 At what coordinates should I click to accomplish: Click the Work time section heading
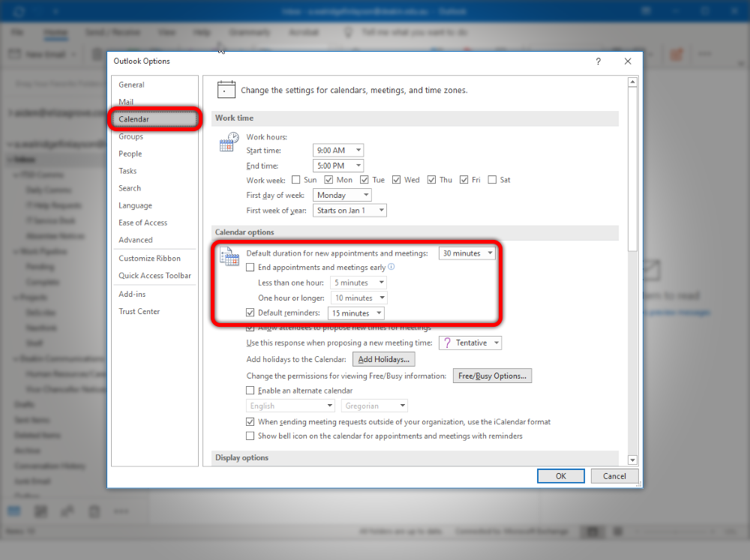234,118
